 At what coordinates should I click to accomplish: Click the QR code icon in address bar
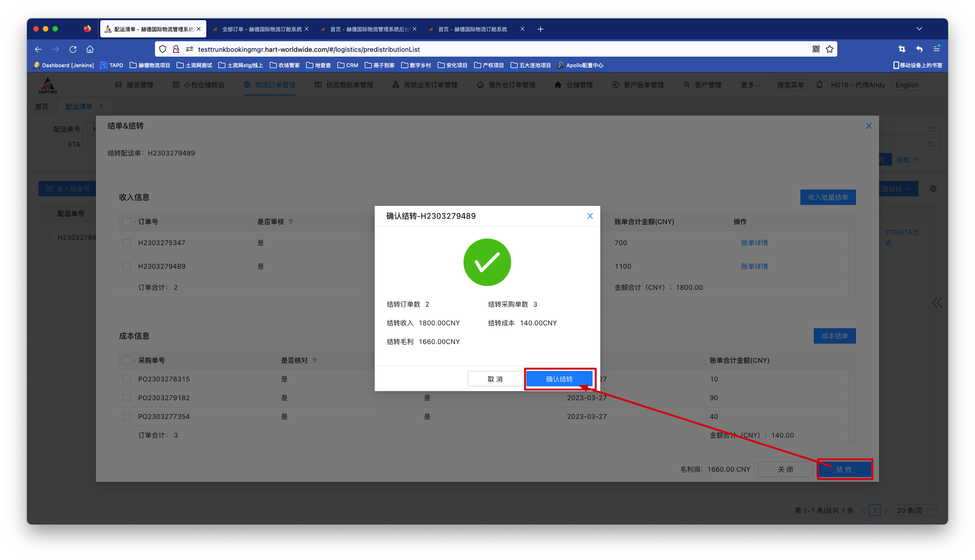pos(816,49)
